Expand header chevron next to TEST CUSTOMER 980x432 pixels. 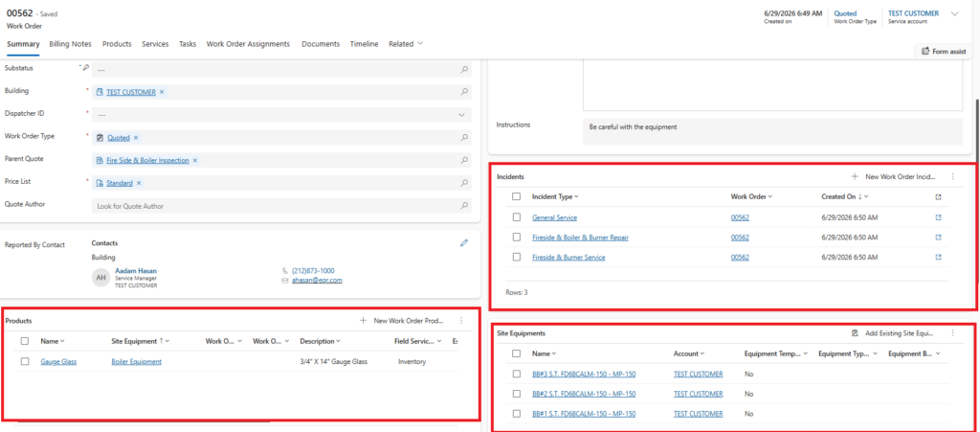pos(954,13)
